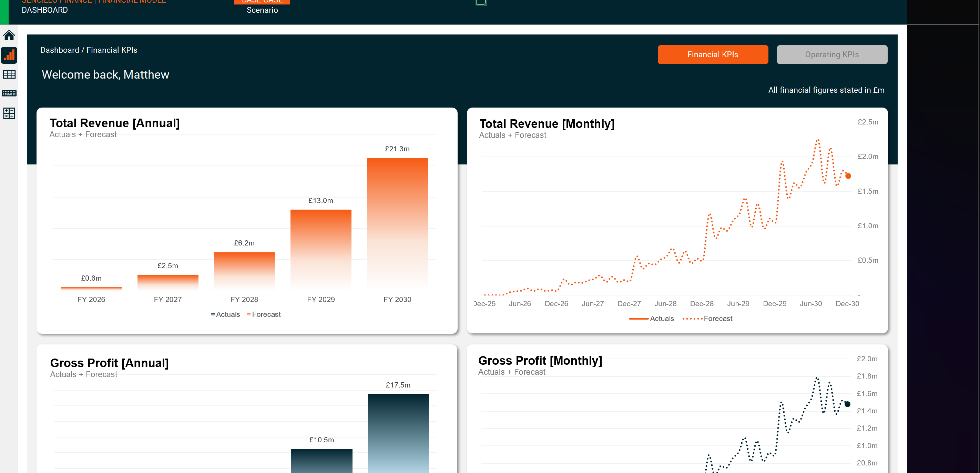Click the Actuals legend in annual revenue chart
This screenshot has height=473, width=980.
[225, 314]
